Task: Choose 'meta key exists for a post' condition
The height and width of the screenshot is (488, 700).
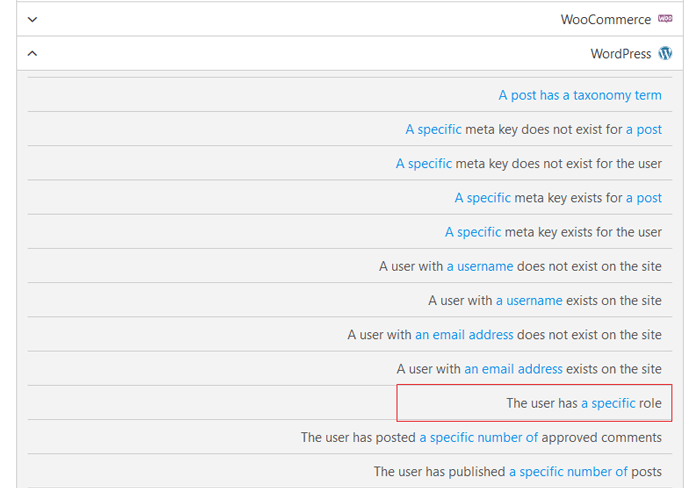Action: (558, 198)
